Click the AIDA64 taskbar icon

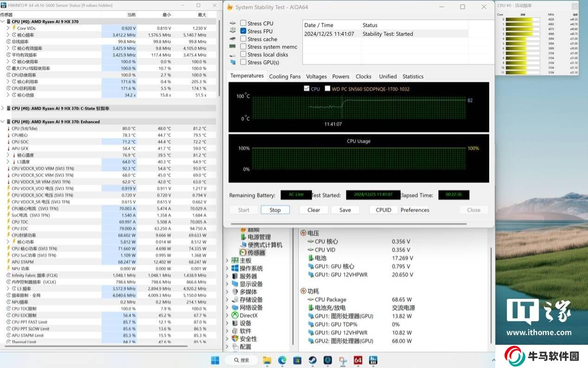358,360
